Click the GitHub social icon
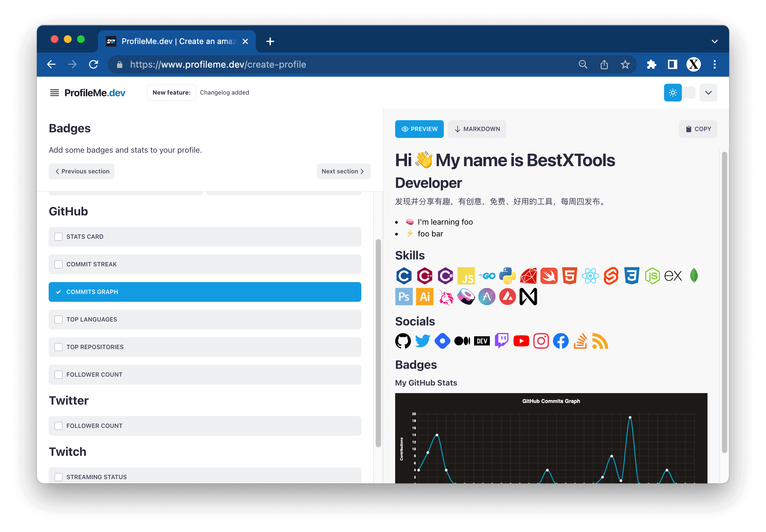 pos(403,341)
